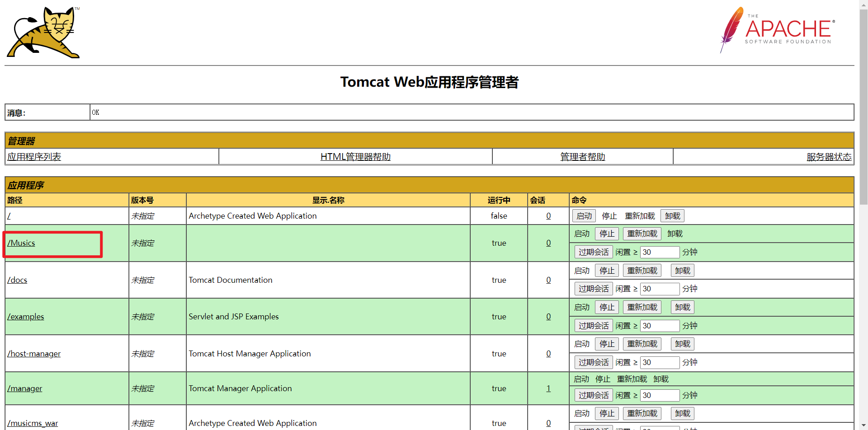Image resolution: width=868 pixels, height=430 pixels.
Task: Click the scrollbar down arrow
Action: (x=863, y=426)
